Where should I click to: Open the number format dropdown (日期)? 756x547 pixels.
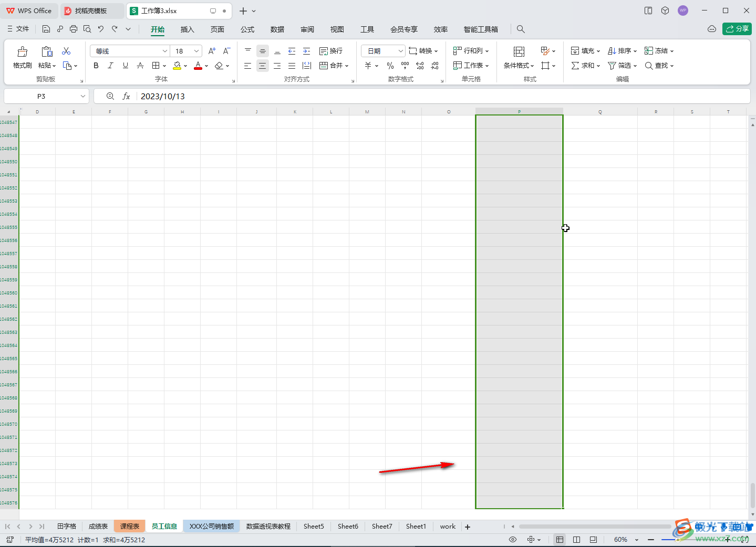point(400,51)
